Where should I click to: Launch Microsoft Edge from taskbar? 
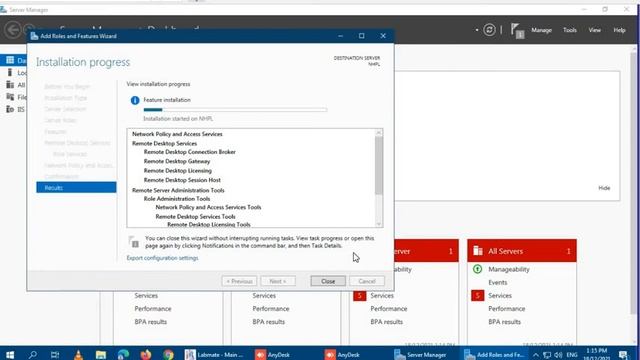click(123, 354)
